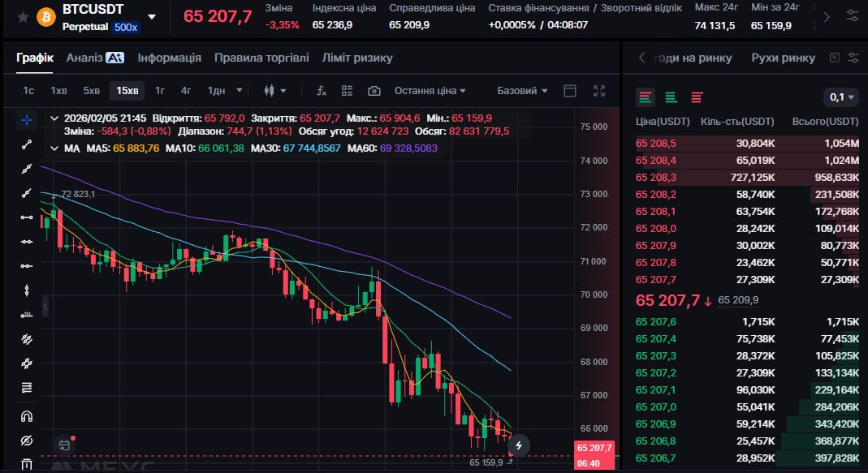Screen dimensions: 868x473
Task: Click the lightning quick-order icon on chart
Action: coord(519,445)
